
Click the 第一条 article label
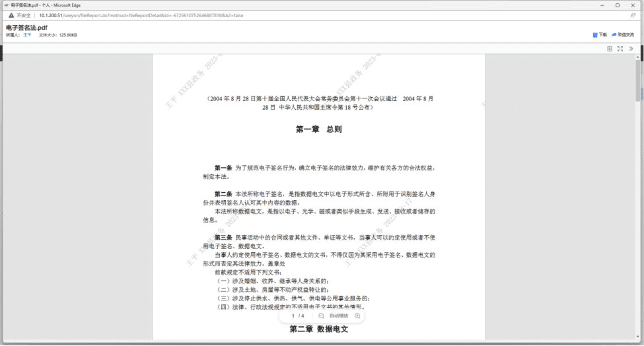223,168
